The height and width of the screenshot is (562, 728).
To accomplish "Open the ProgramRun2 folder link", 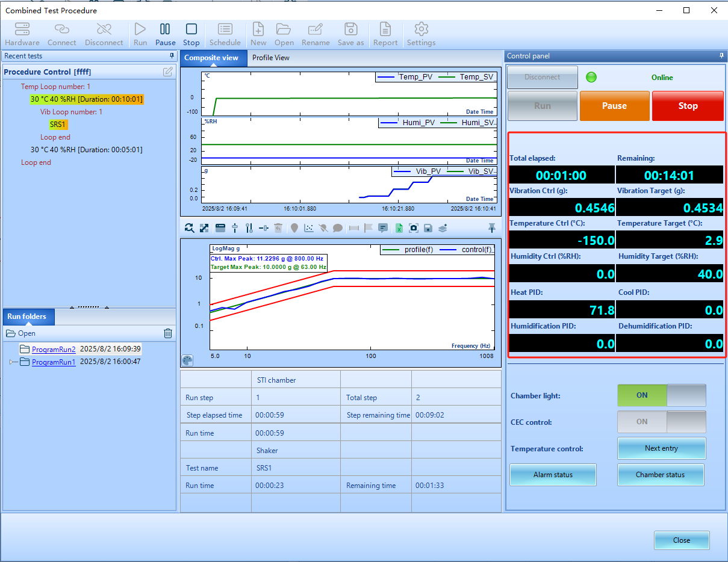I will point(54,349).
